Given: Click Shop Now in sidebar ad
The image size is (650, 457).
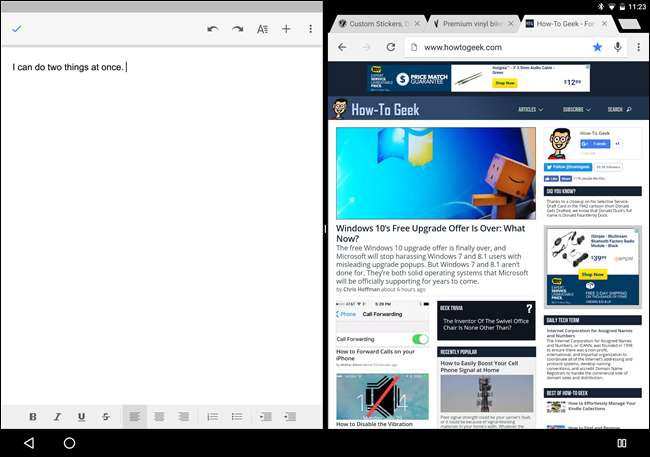Looking at the screenshot, I should [592, 275].
